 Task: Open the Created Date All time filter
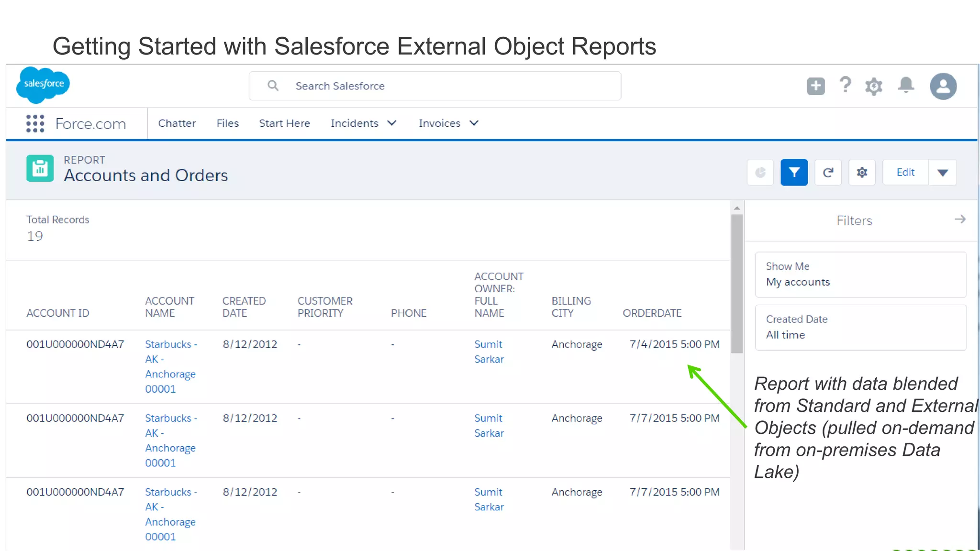tap(860, 328)
